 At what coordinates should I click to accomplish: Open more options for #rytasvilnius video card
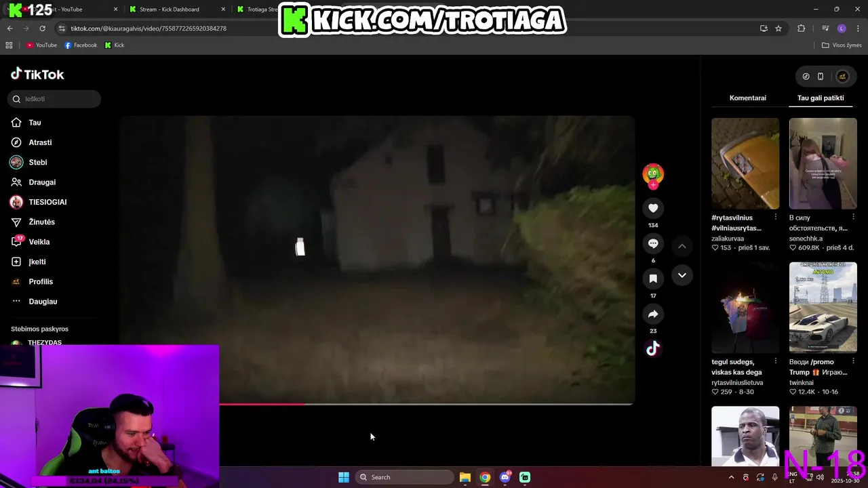coord(776,217)
